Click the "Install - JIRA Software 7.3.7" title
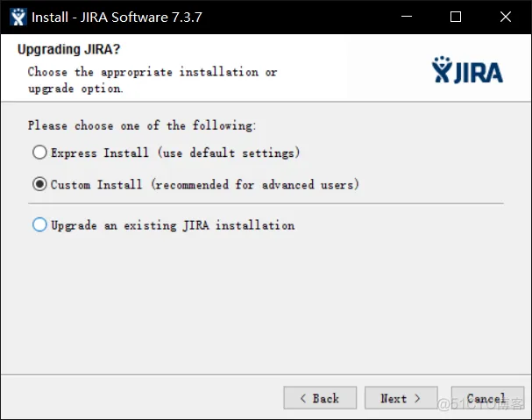 117,17
